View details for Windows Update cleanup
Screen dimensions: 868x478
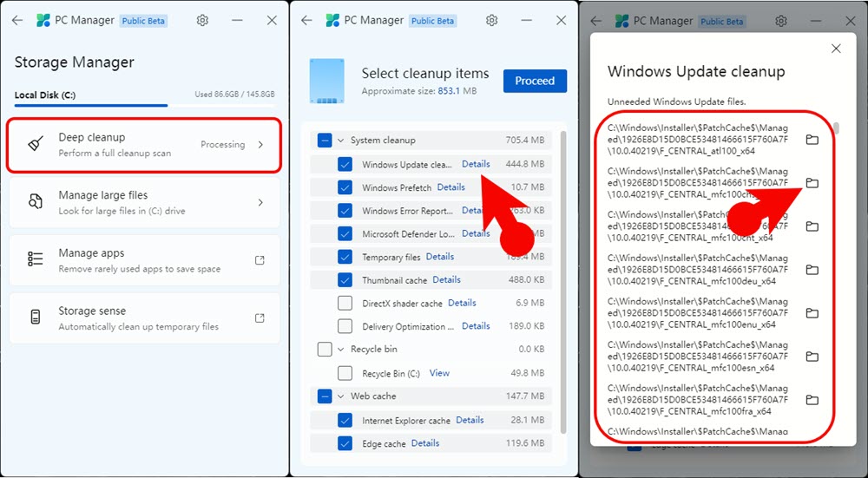[476, 164]
